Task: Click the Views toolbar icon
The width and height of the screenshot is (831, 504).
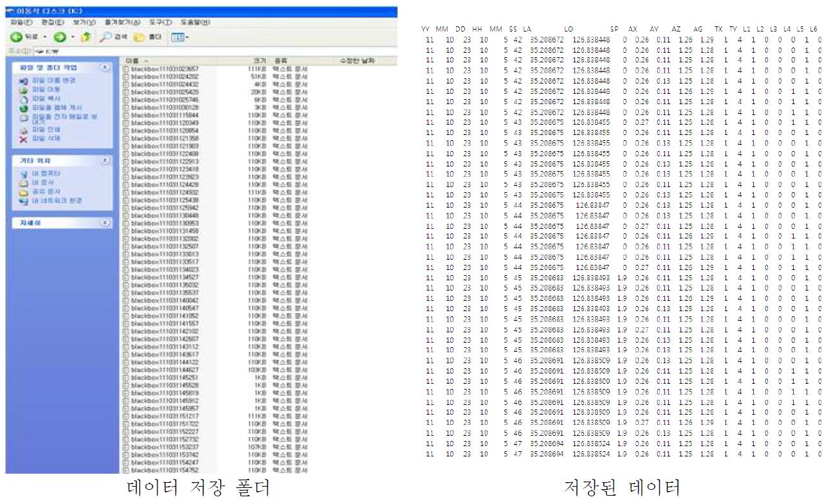Action: tap(177, 38)
